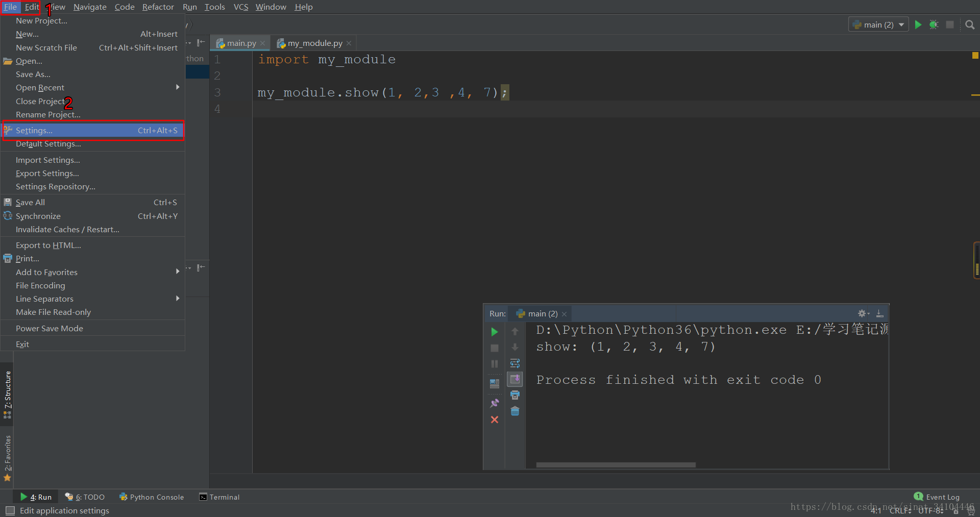Click the print icon in the Run panel
Image resolution: width=980 pixels, height=517 pixels.
click(515, 395)
